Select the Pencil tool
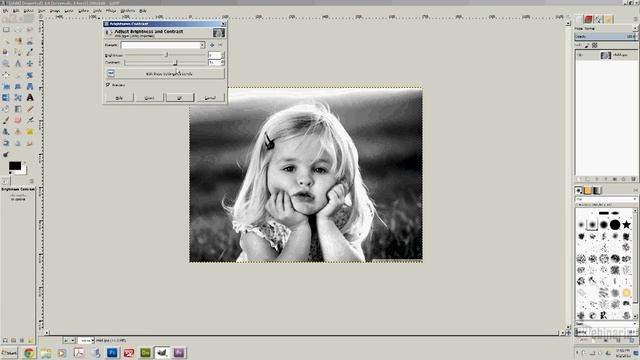Viewport: 640px width, 360px height. (30, 109)
